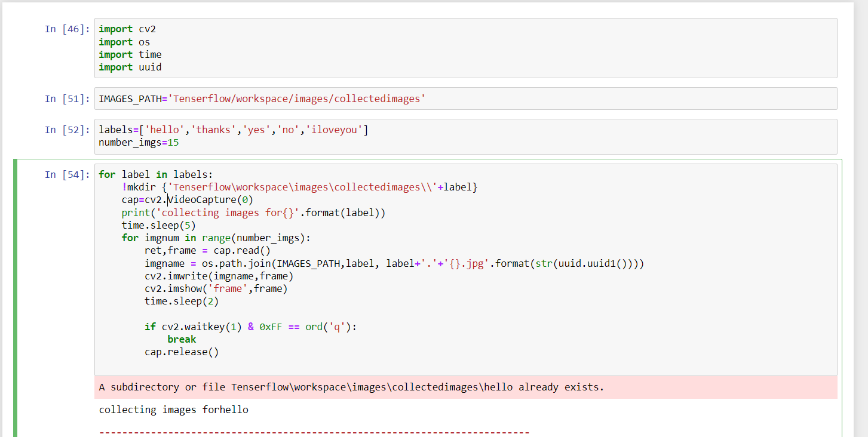Click the 'import uuid' line
Image resolution: width=868 pixels, height=437 pixels.
[130, 67]
